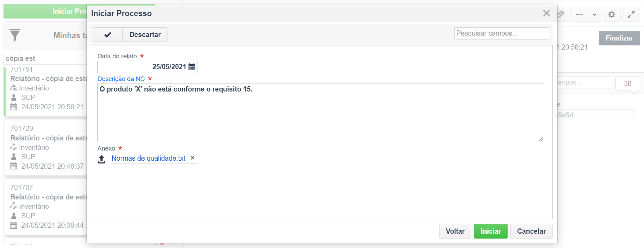Image resolution: width=644 pixels, height=248 pixels.
Task: Click the Cancelar button
Action: coord(531,231)
